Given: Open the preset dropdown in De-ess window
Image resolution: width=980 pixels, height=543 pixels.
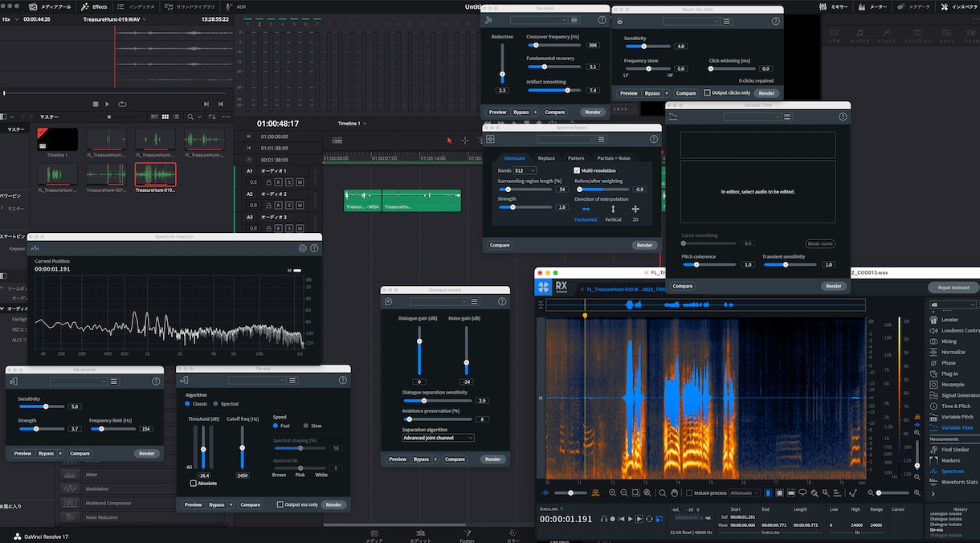Looking at the screenshot, I should [257, 380].
